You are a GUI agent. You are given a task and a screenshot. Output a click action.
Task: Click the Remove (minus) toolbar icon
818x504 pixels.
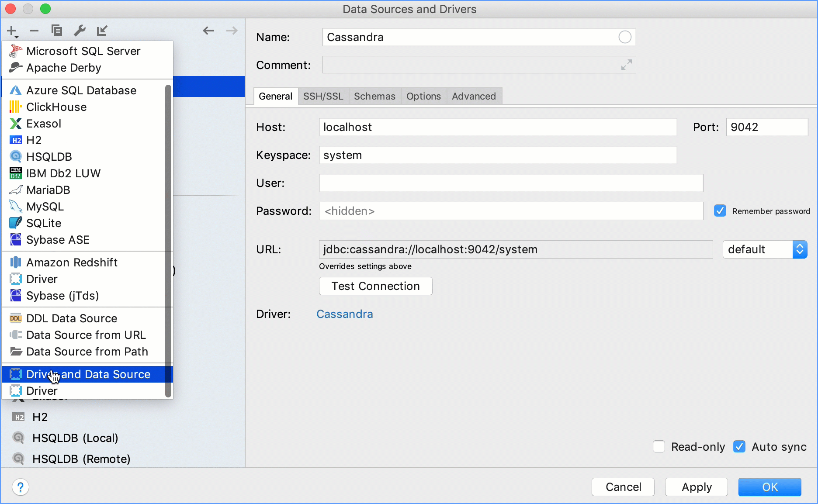pos(34,31)
